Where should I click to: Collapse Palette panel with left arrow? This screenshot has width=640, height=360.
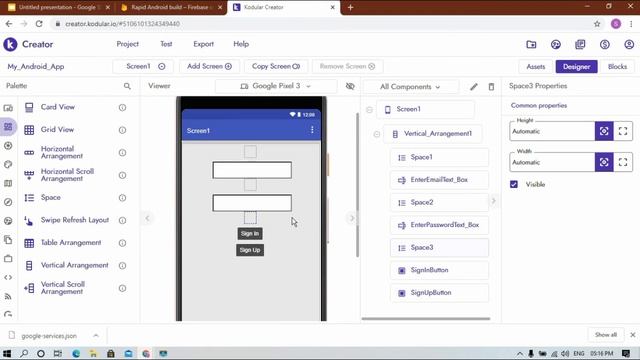(x=147, y=218)
